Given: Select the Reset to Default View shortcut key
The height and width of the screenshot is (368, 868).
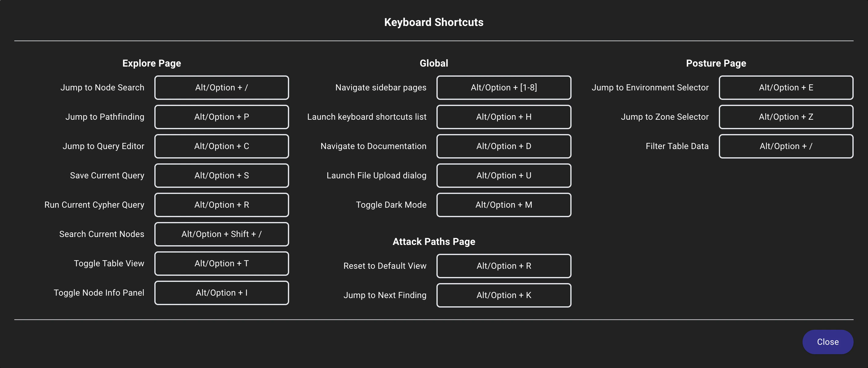Looking at the screenshot, I should pos(503,266).
